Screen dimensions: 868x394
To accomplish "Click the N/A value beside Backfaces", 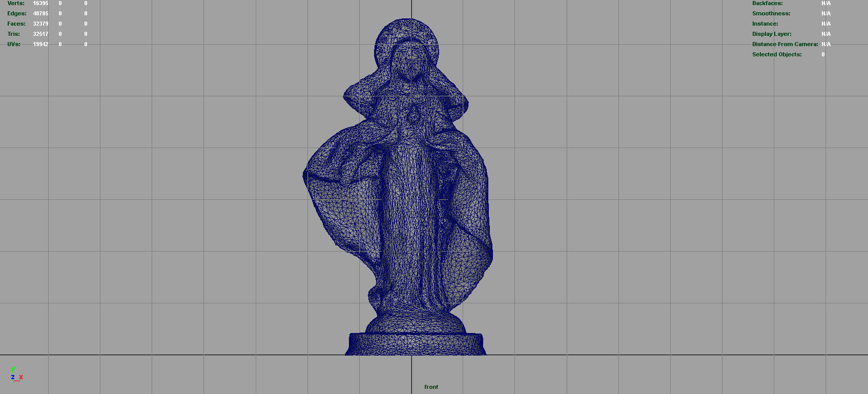I will click(x=826, y=3).
